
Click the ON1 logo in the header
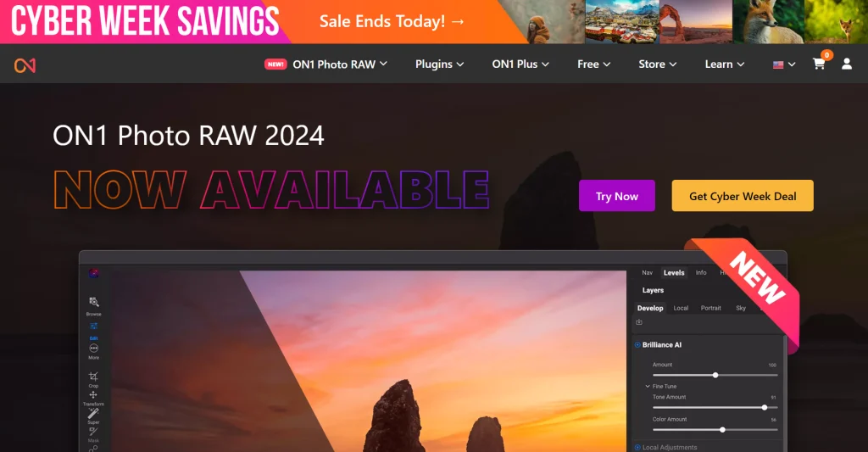(25, 65)
